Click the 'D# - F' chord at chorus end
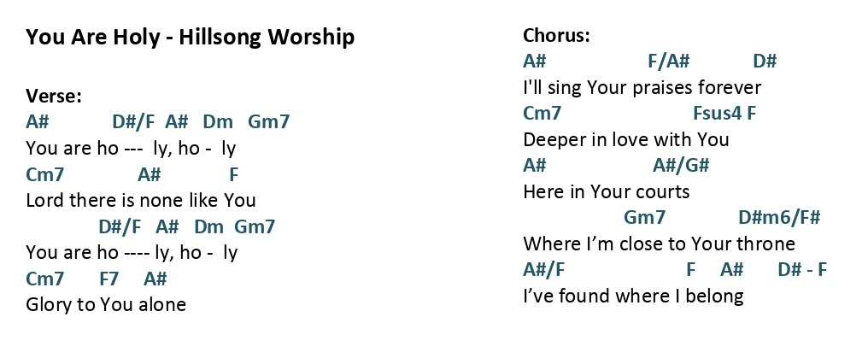This screenshot has width=868, height=364. 802,270
